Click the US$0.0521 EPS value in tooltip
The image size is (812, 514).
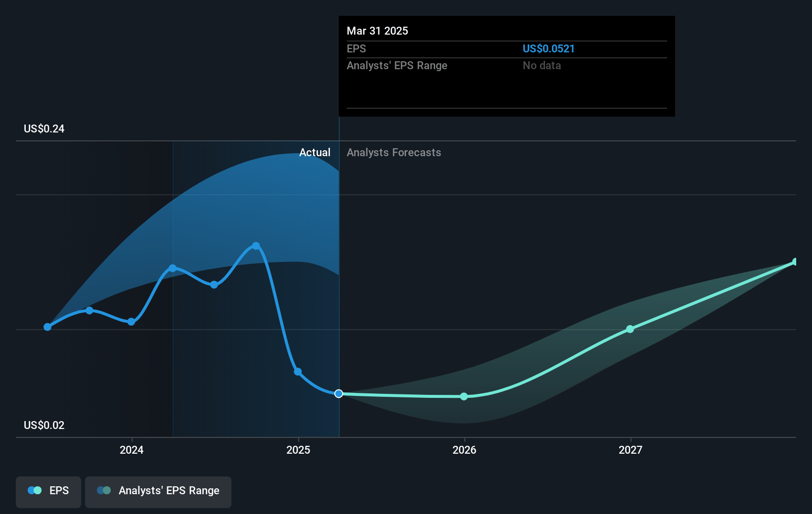pos(548,48)
